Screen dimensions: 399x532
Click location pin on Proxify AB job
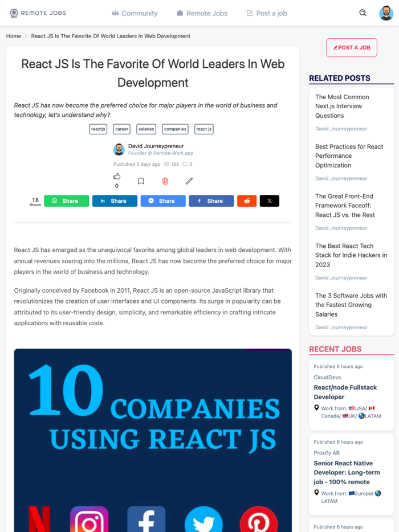tap(316, 493)
